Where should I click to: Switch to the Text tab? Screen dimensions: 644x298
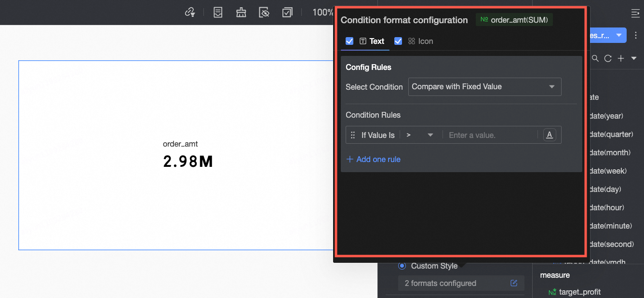(x=372, y=41)
